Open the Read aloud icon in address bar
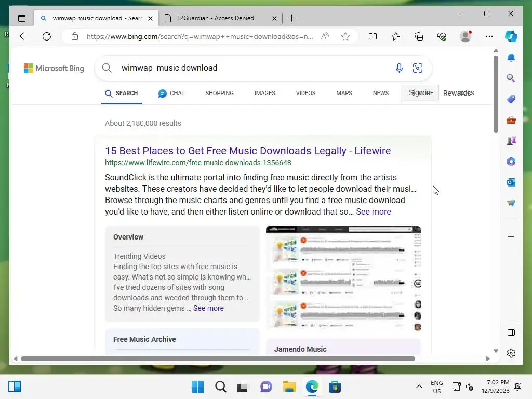 point(325,36)
